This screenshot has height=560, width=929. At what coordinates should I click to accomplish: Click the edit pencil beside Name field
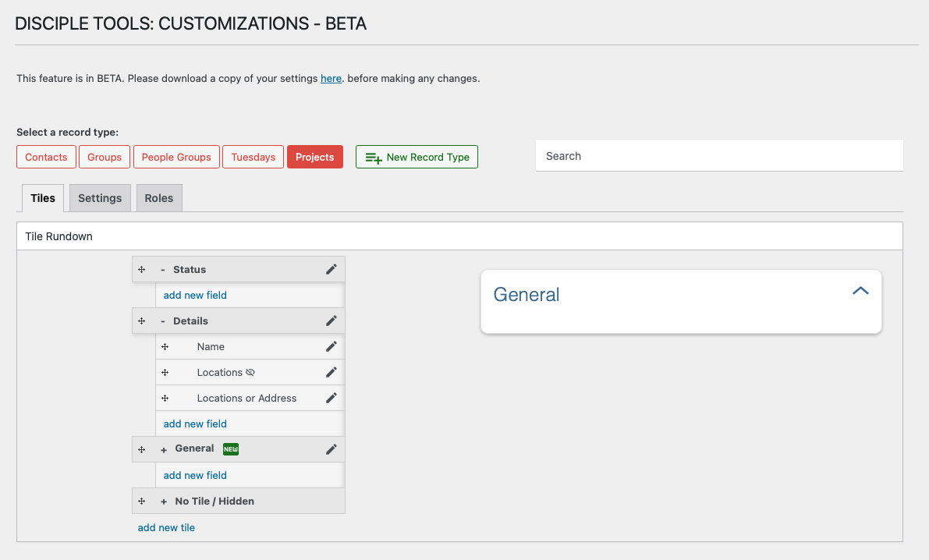332,346
